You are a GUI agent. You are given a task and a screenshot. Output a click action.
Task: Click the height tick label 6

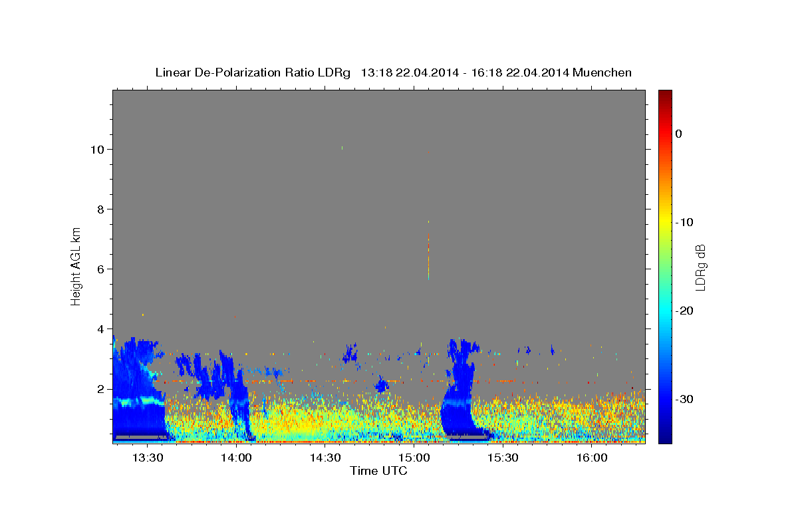[102, 269]
